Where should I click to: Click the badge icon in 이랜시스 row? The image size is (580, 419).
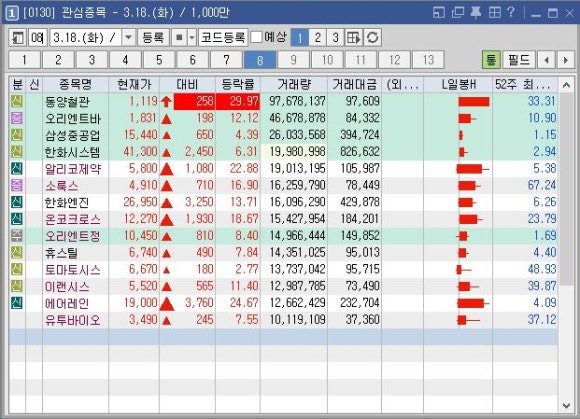pos(17,286)
